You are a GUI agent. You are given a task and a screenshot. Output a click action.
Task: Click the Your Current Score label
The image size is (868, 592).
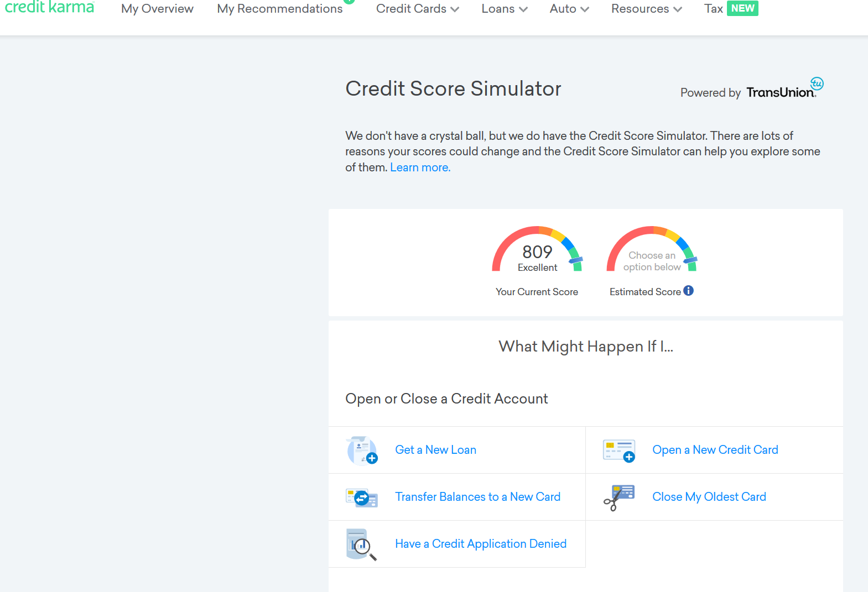tap(537, 292)
